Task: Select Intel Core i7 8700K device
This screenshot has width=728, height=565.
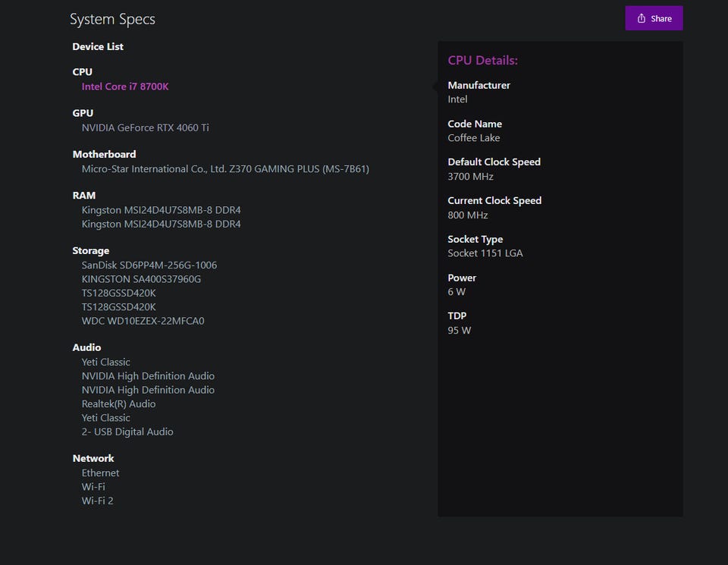Action: coord(125,86)
